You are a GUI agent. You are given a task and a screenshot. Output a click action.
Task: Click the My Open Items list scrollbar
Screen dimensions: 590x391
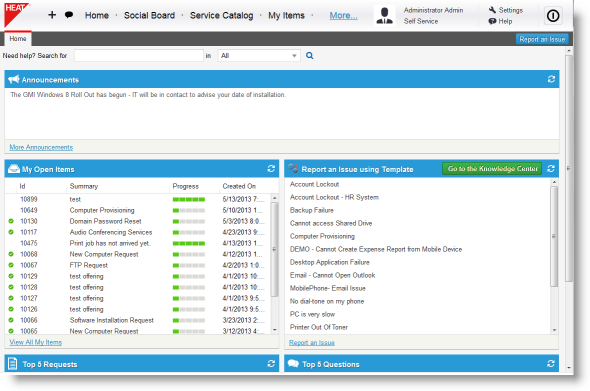click(274, 249)
